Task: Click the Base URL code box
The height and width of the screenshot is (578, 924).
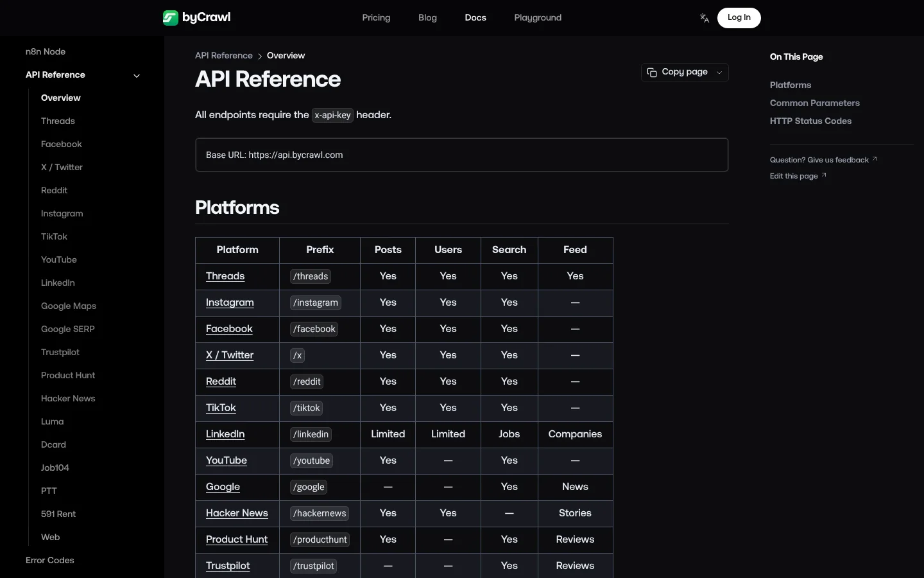Action: (x=462, y=155)
